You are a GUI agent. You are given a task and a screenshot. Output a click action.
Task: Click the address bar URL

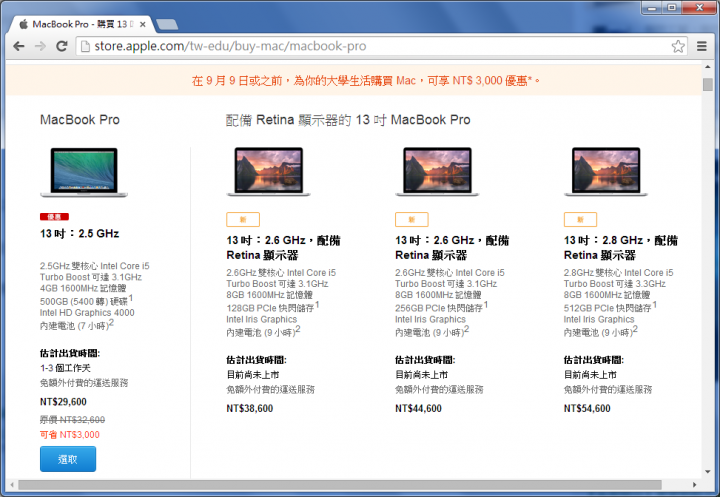click(230, 46)
